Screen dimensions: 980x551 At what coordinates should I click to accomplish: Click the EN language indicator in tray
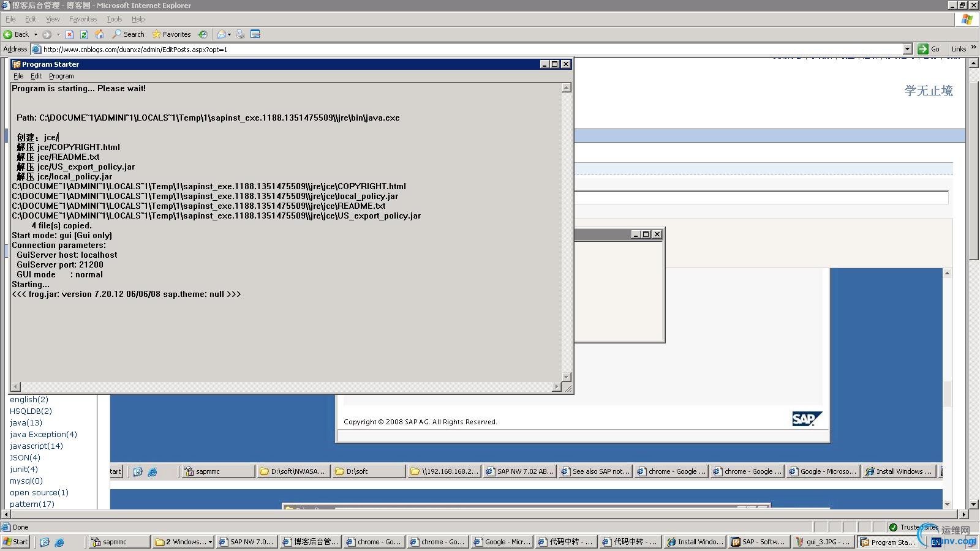click(935, 542)
